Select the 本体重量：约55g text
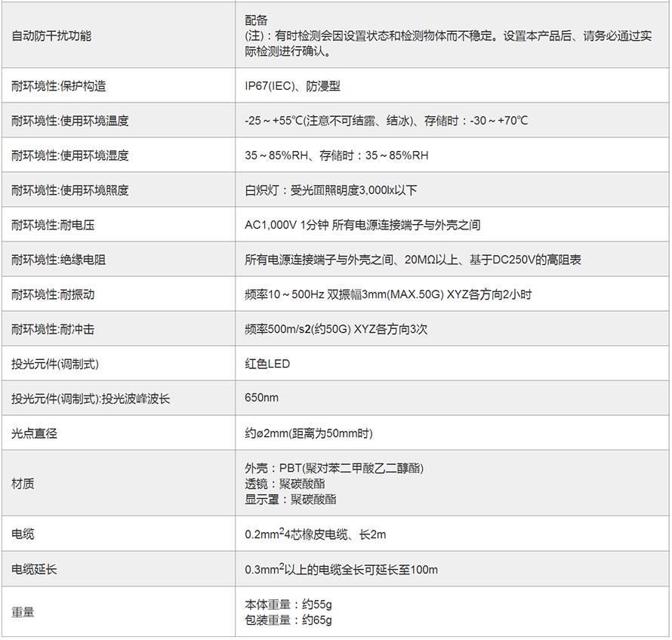The width and height of the screenshot is (672, 640). tap(288, 605)
